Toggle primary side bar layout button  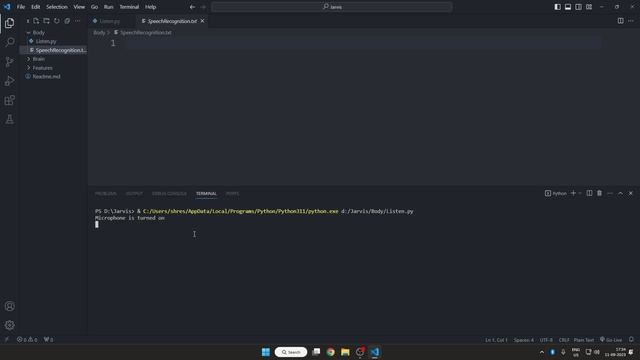pos(558,7)
